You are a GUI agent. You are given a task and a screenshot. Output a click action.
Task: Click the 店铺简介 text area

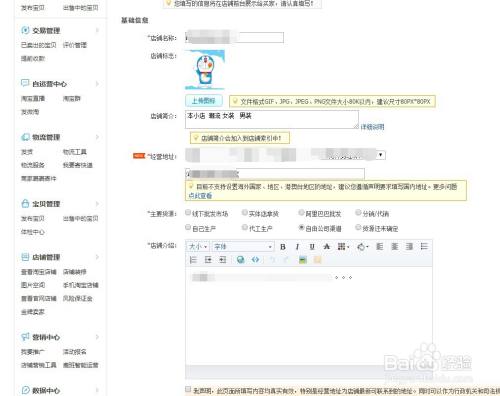pos(272,119)
